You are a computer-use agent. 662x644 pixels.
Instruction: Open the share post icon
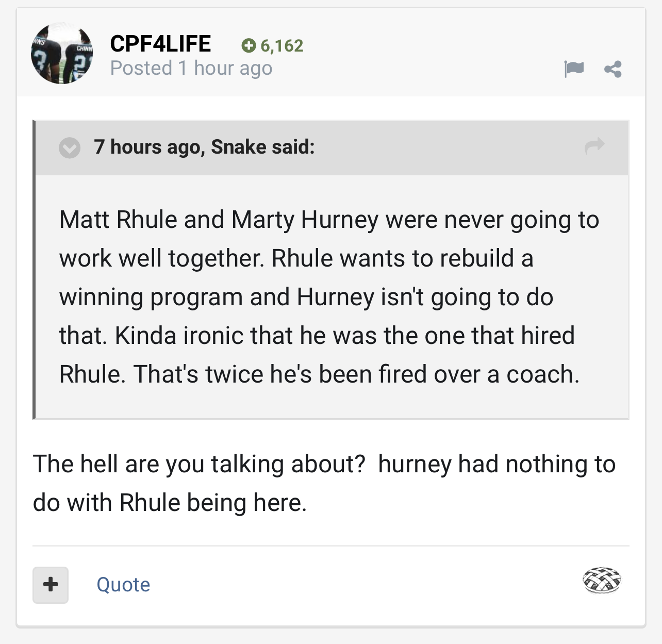click(x=613, y=69)
